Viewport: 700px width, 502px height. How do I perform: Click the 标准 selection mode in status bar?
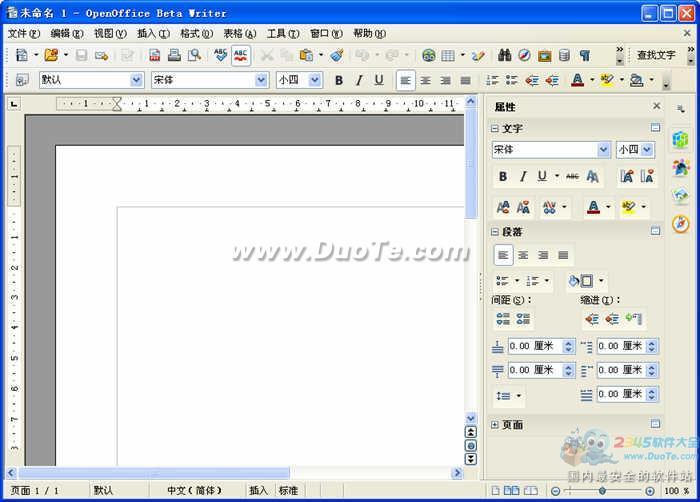[288, 490]
